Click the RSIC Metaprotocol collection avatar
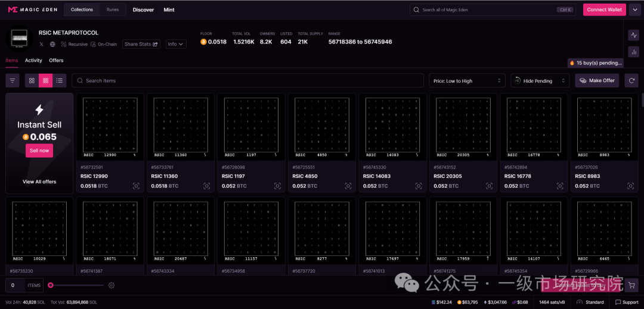644x309 pixels. coord(19,39)
